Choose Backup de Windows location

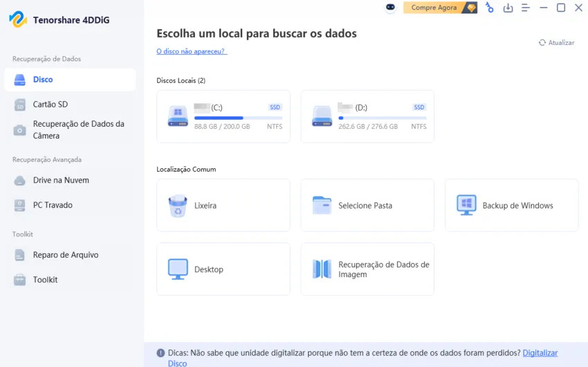tap(511, 205)
